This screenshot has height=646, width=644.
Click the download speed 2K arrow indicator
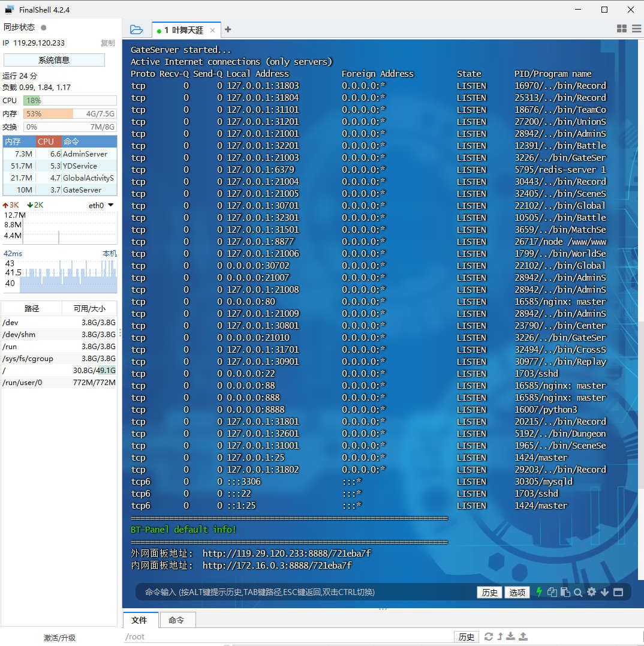tap(35, 205)
